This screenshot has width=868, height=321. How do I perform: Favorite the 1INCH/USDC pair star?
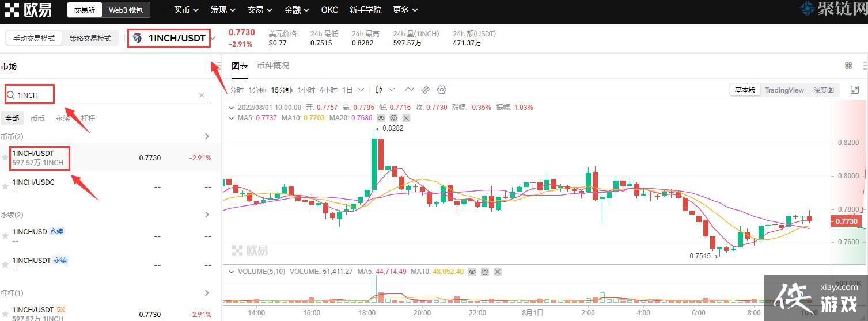tap(5, 186)
